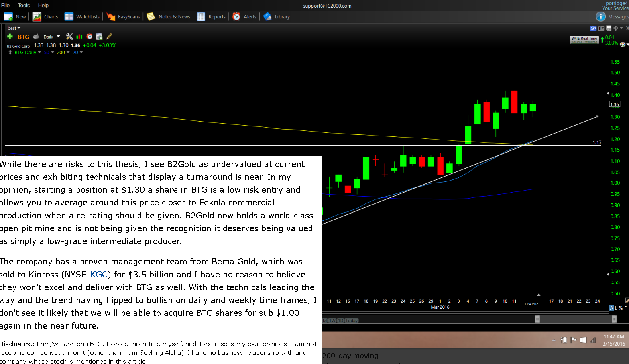Open the Alerts alarm clock icon
Image resolution: width=629 pixels, height=364 pixels.
[236, 17]
